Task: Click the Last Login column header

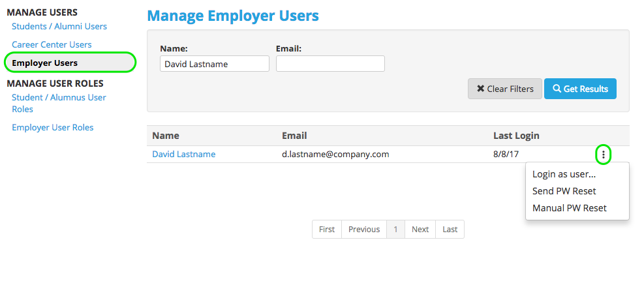Action: point(516,136)
